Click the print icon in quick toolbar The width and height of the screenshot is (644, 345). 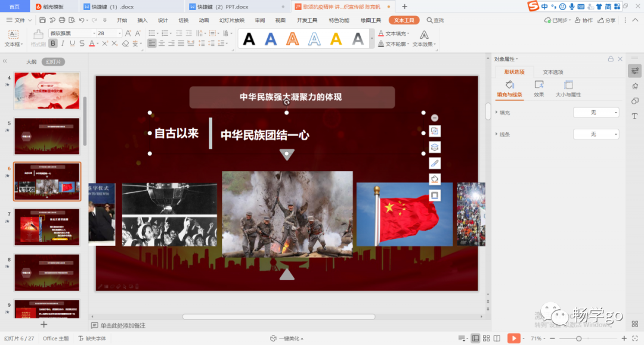(x=62, y=20)
